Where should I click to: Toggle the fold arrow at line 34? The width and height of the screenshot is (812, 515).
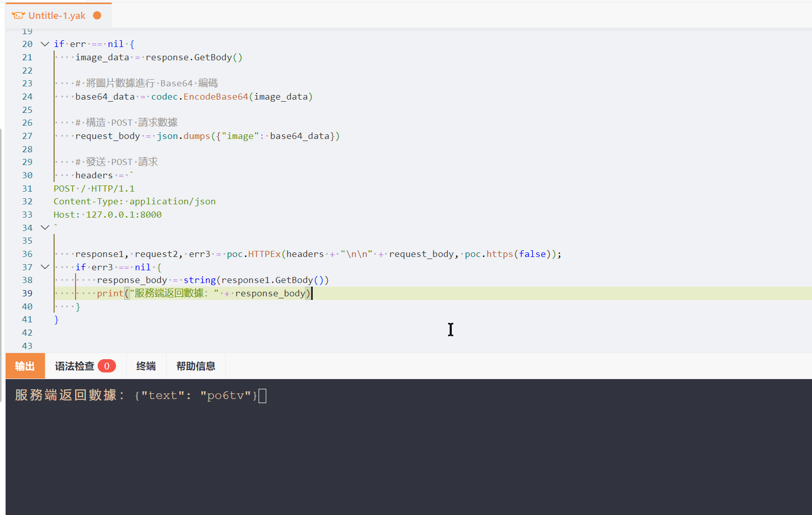(45, 227)
